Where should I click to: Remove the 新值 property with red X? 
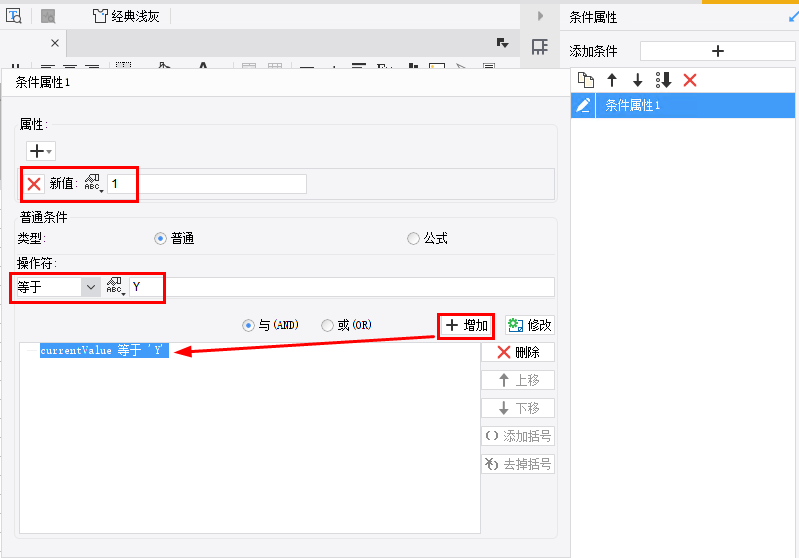pos(34,183)
